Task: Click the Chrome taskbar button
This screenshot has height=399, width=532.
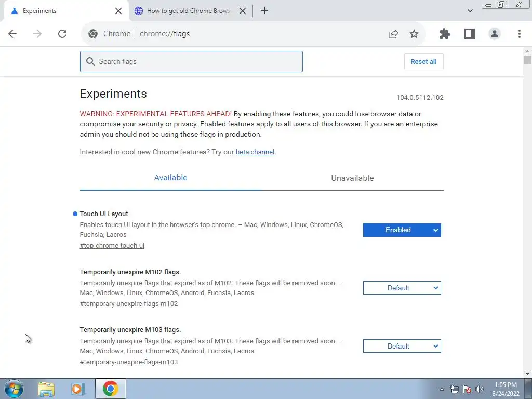Action: click(x=111, y=389)
